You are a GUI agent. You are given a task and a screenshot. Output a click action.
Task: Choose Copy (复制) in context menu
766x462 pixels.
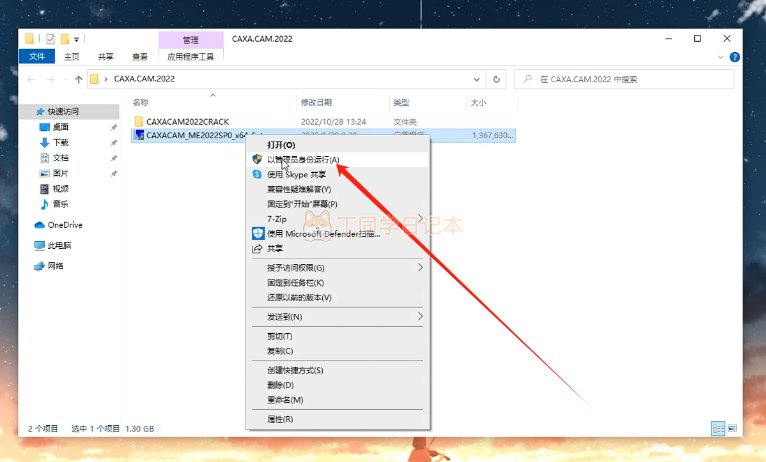pyautogui.click(x=338, y=351)
